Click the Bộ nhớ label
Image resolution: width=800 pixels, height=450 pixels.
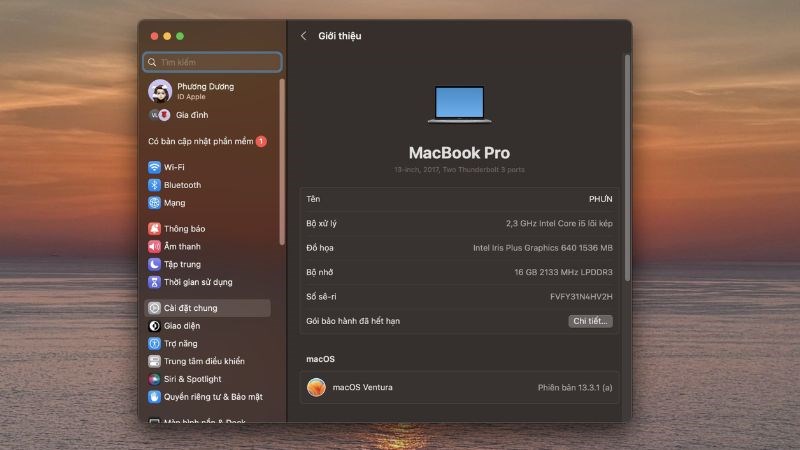pos(319,272)
